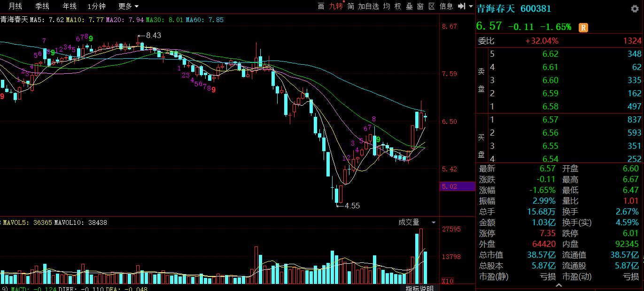Image resolution: width=644 pixels, height=291 pixels.
Task: Click the 权 price adjustment option
Action: tap(398, 6)
